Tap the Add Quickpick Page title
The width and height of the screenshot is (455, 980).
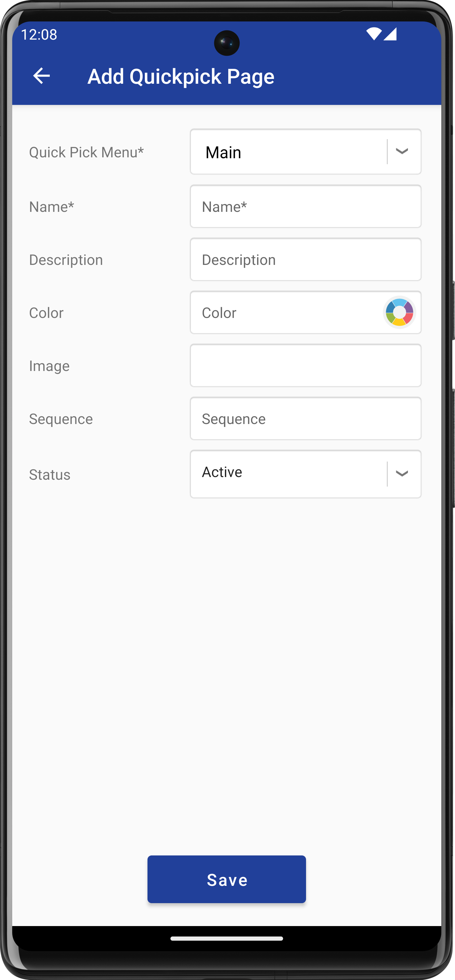coord(181,77)
